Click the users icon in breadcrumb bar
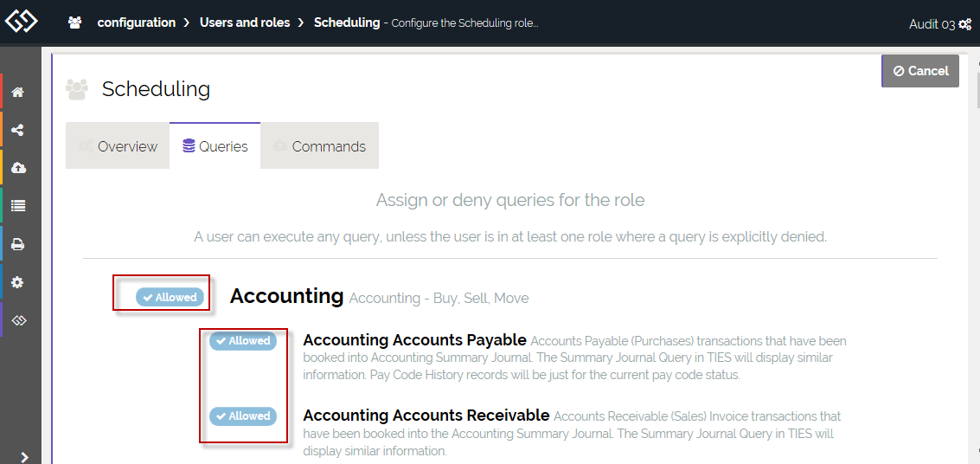The width and height of the screenshot is (980, 464). tap(75, 23)
